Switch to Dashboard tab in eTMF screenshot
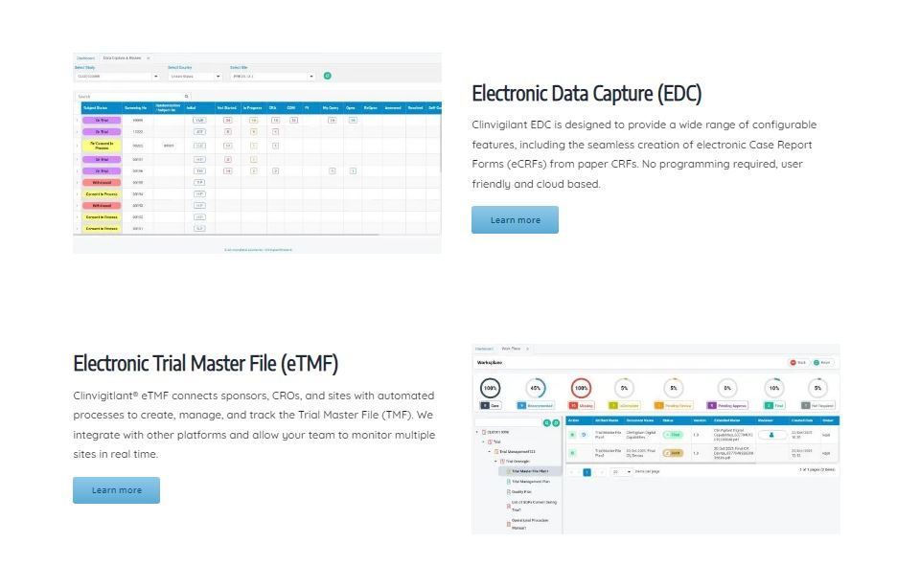The width and height of the screenshot is (897, 588). 484,349
